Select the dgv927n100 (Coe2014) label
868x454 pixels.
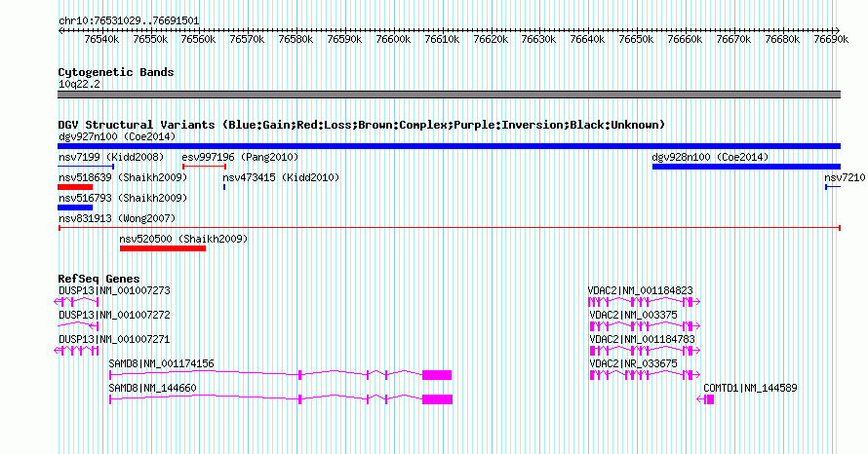point(117,136)
